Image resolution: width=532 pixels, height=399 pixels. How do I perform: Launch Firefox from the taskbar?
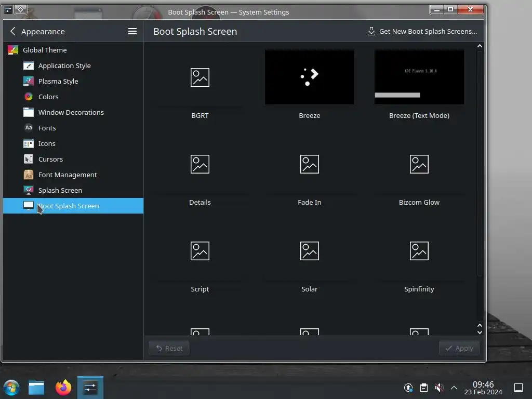tap(63, 388)
